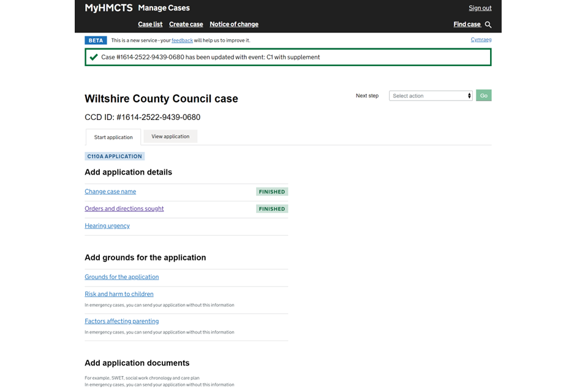Open the feedback link in beta banner
Viewport: 588px width, 392px height.
(x=182, y=40)
